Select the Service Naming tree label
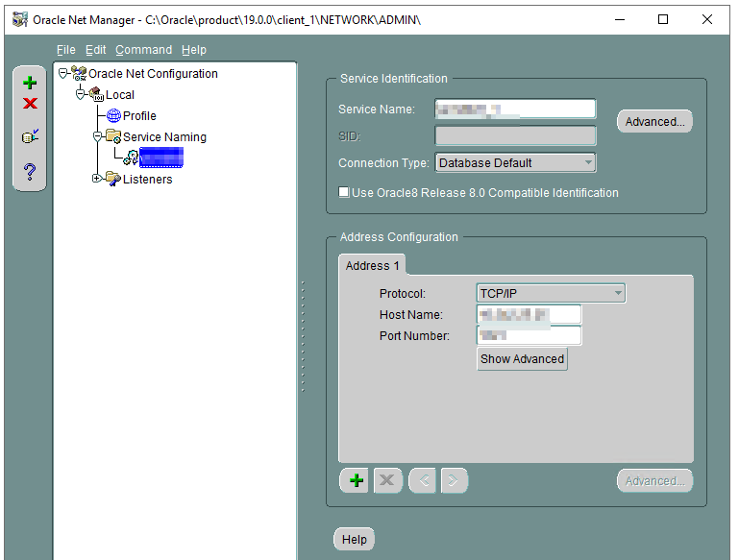The height and width of the screenshot is (560, 739). pos(164,137)
